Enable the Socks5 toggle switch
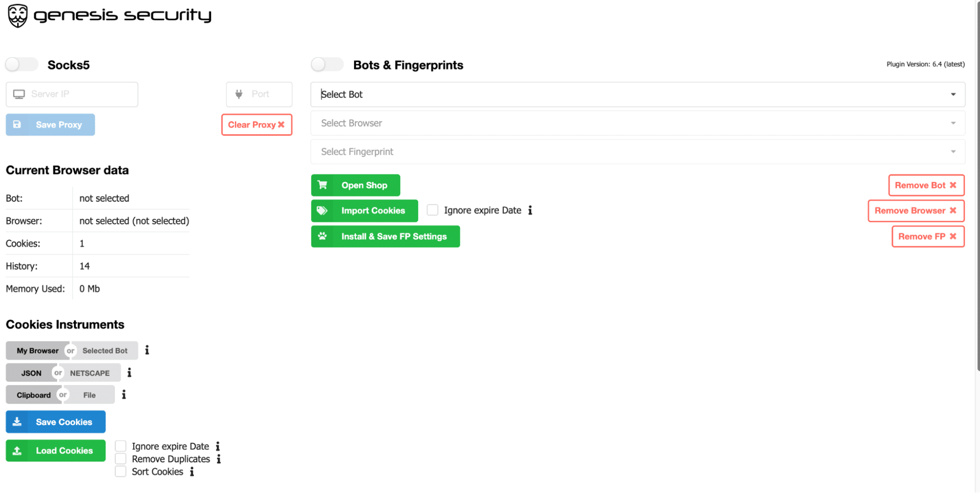The width and height of the screenshot is (980, 496). pyautogui.click(x=22, y=65)
